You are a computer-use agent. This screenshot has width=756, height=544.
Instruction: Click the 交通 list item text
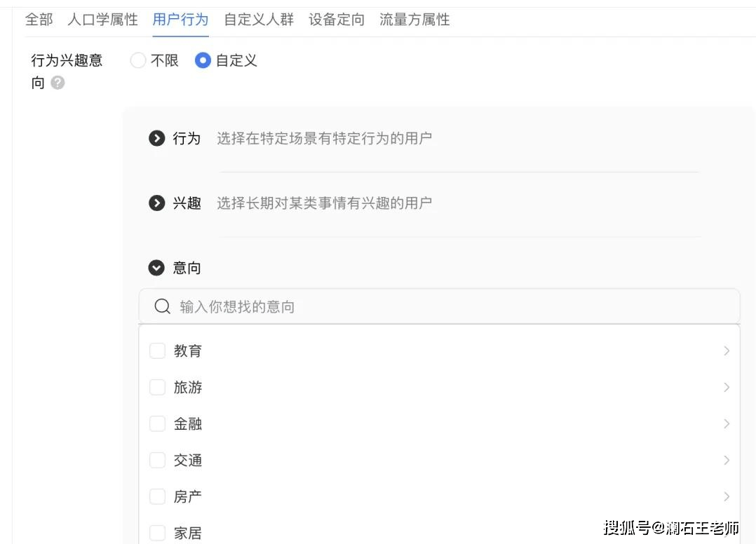(x=187, y=460)
